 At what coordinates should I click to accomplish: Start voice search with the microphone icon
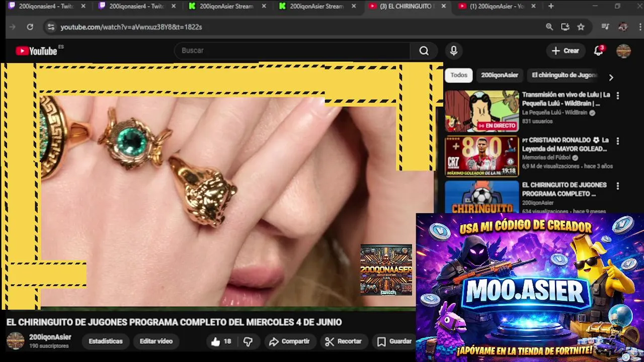click(454, 51)
